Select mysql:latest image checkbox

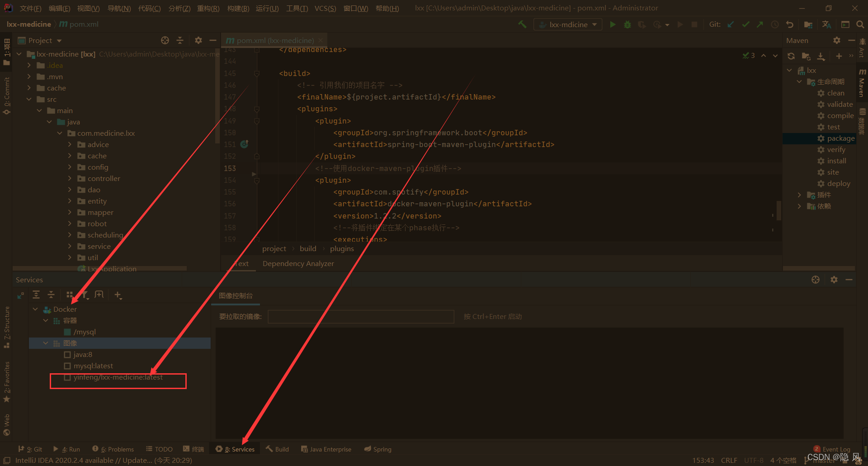point(67,366)
